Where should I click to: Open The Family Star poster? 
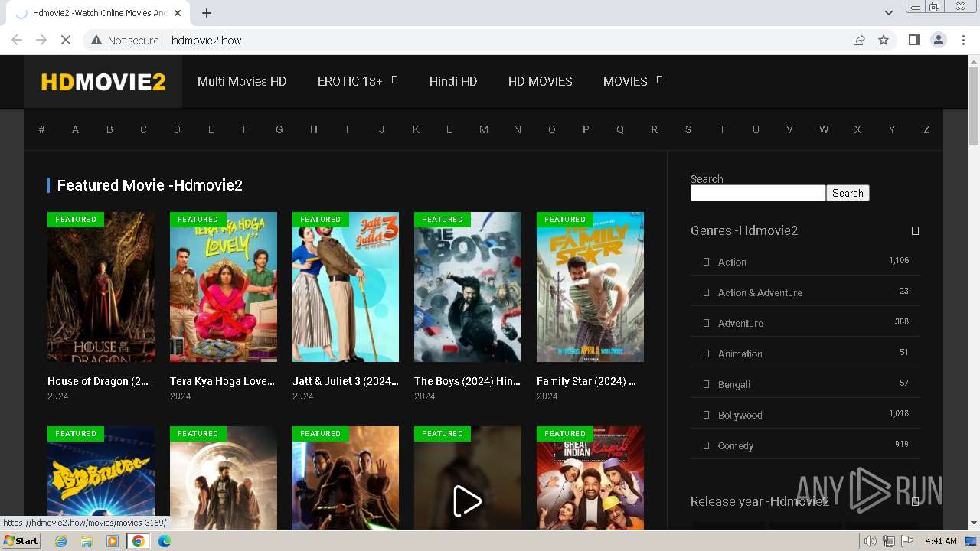pyautogui.click(x=590, y=287)
